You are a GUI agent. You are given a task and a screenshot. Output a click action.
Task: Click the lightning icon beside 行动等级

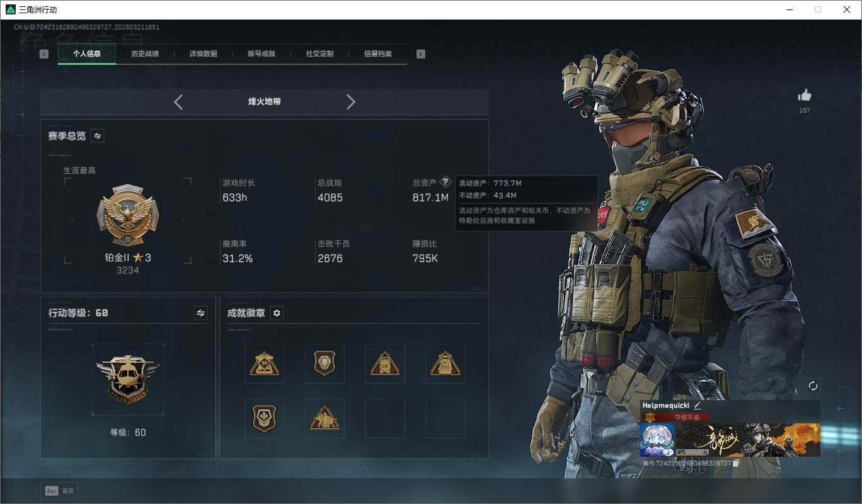click(201, 312)
